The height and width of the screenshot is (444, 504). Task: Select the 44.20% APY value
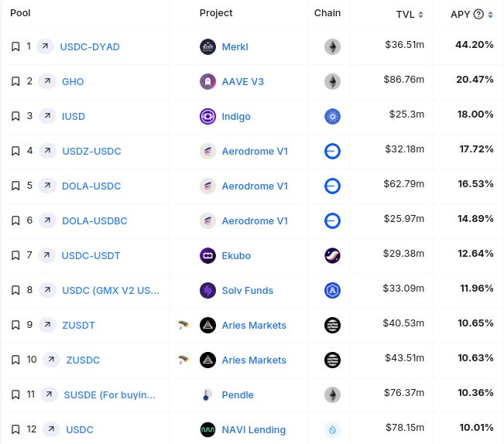(475, 45)
